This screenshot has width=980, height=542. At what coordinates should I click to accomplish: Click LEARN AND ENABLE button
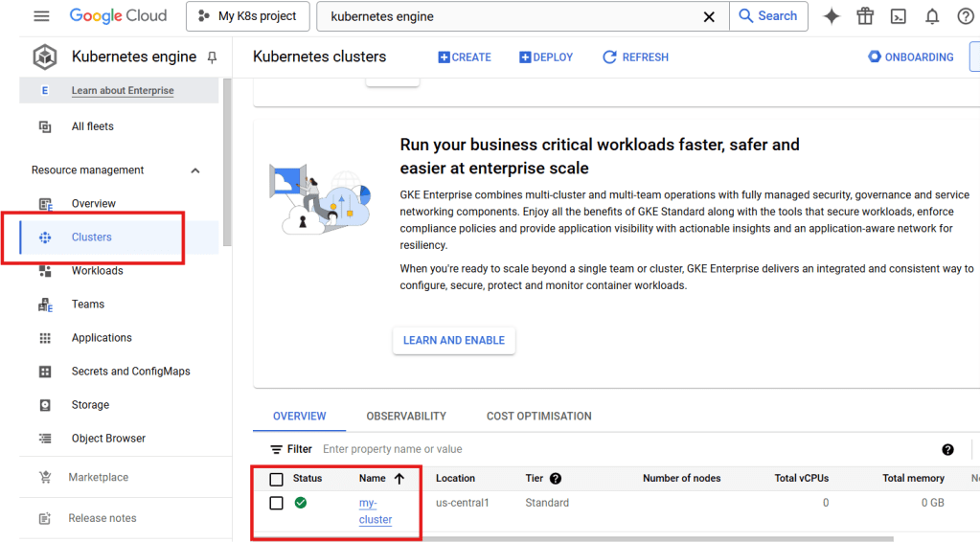454,341
